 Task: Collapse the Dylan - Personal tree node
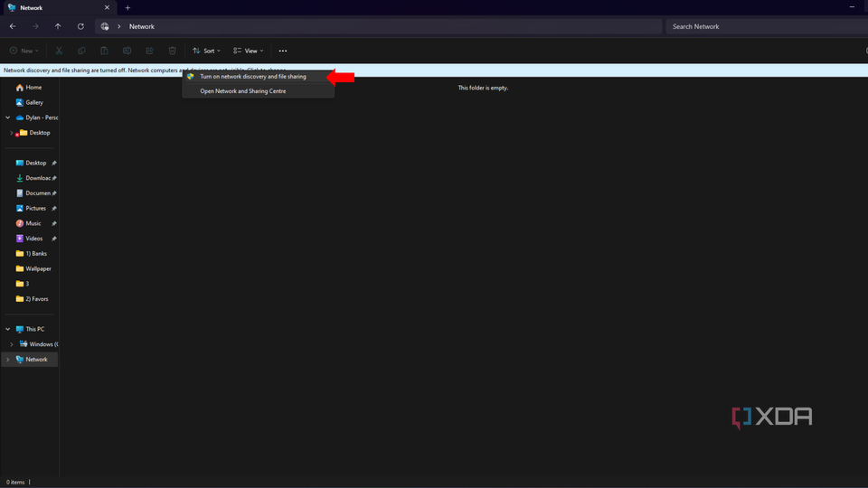pyautogui.click(x=8, y=117)
